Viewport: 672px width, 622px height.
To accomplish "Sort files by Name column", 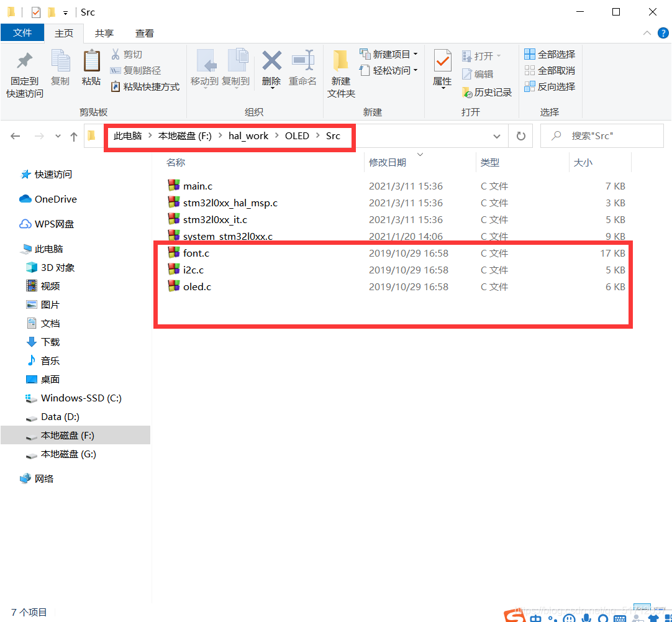I will [176, 162].
